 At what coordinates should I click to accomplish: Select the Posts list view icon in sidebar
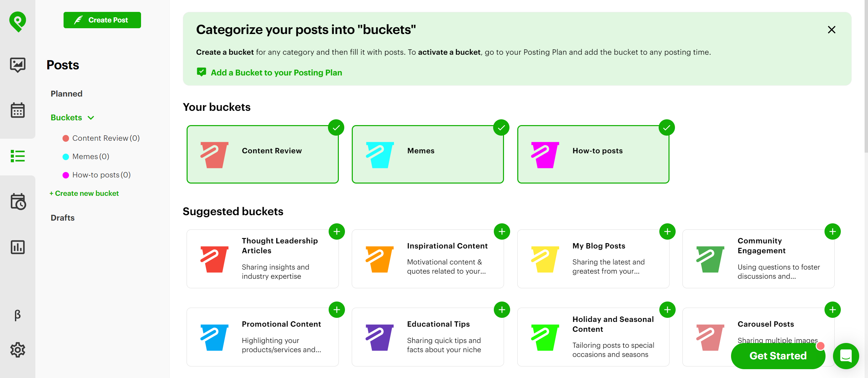pyautogui.click(x=17, y=156)
